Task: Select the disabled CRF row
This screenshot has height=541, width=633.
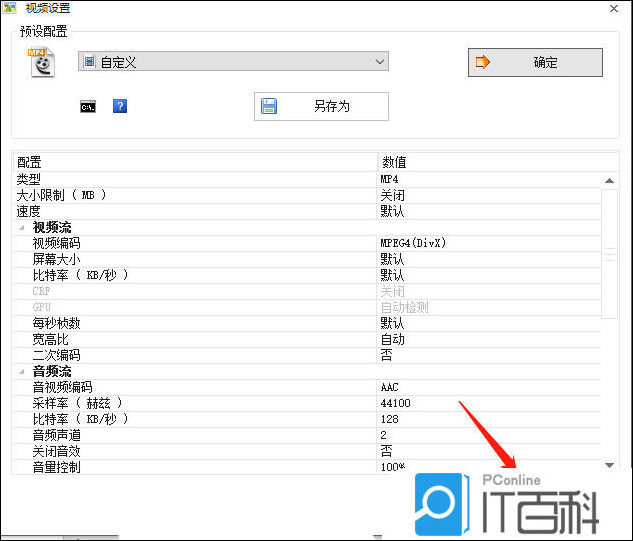Action: [x=307, y=291]
